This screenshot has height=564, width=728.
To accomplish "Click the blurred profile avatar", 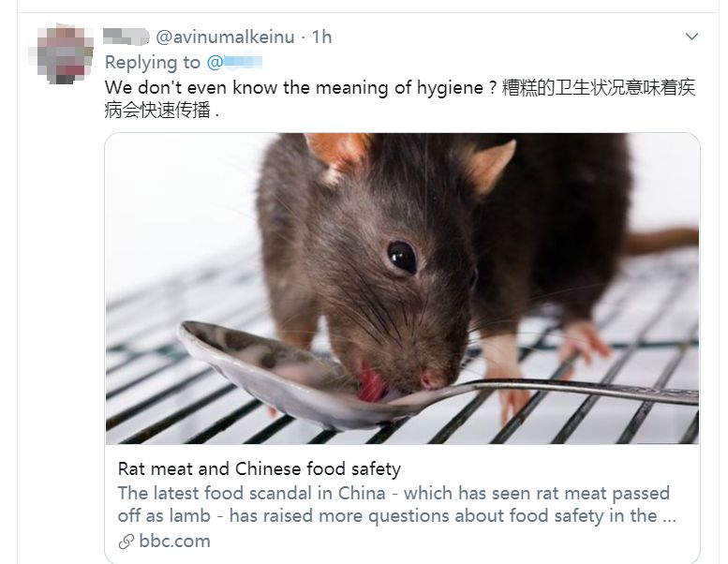I will point(62,54).
